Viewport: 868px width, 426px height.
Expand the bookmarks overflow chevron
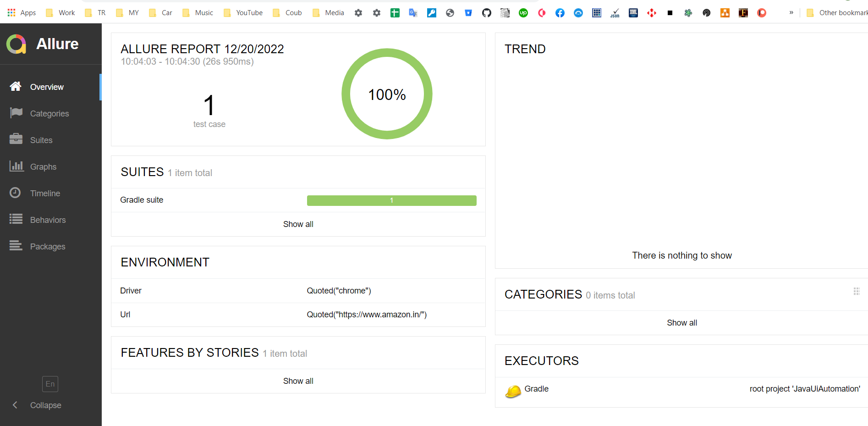click(791, 13)
